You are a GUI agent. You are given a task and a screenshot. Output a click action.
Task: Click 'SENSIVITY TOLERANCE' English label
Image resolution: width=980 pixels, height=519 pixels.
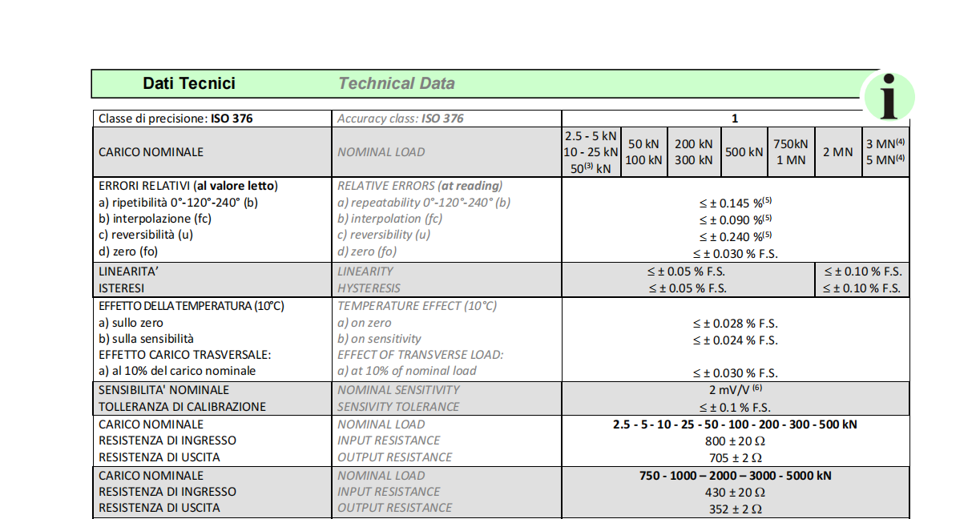point(398,407)
